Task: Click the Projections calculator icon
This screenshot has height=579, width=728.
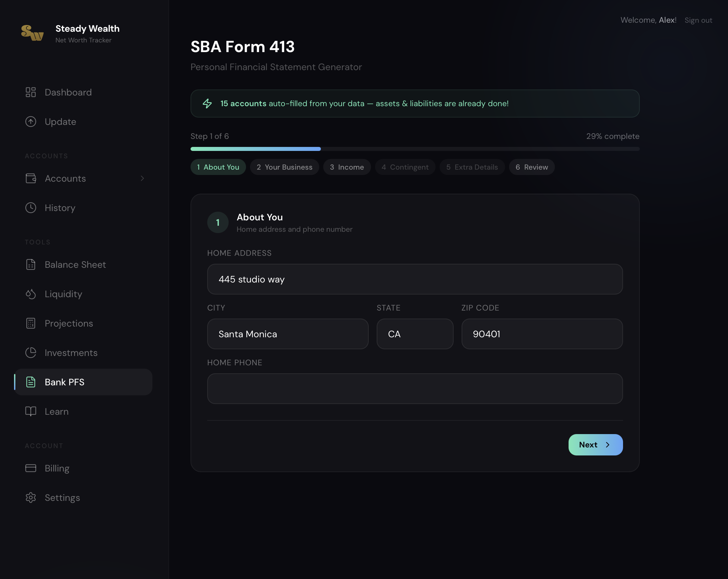Action: coord(31,323)
